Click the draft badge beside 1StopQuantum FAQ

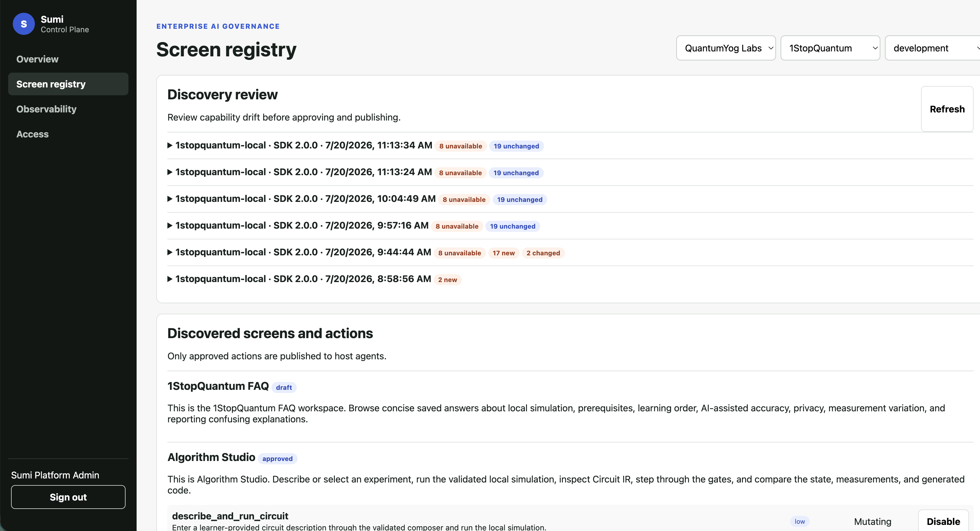pyautogui.click(x=284, y=387)
